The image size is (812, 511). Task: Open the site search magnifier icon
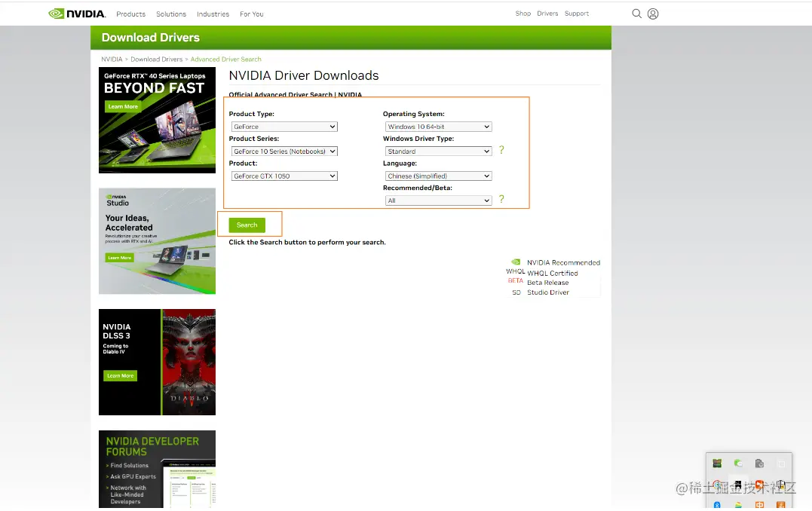pyautogui.click(x=636, y=14)
